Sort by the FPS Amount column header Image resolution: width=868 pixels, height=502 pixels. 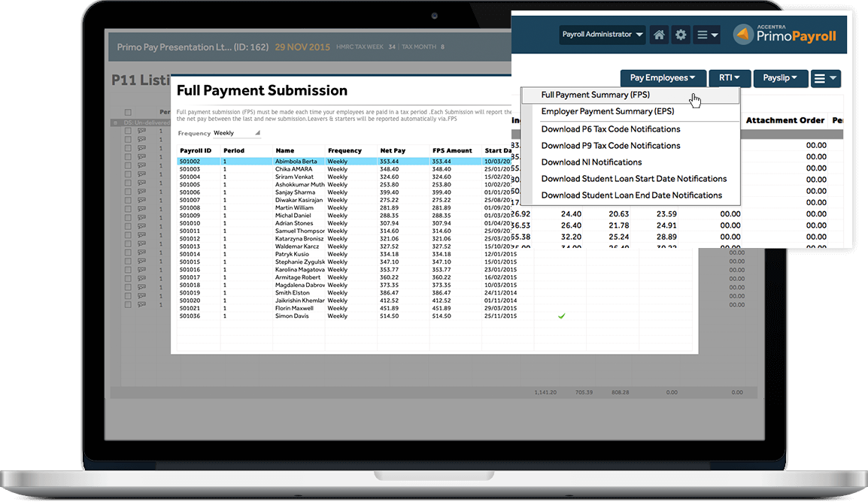[x=452, y=150]
